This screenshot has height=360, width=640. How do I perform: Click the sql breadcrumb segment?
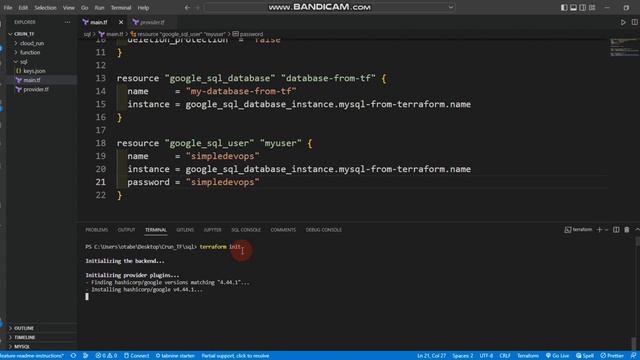point(87,34)
